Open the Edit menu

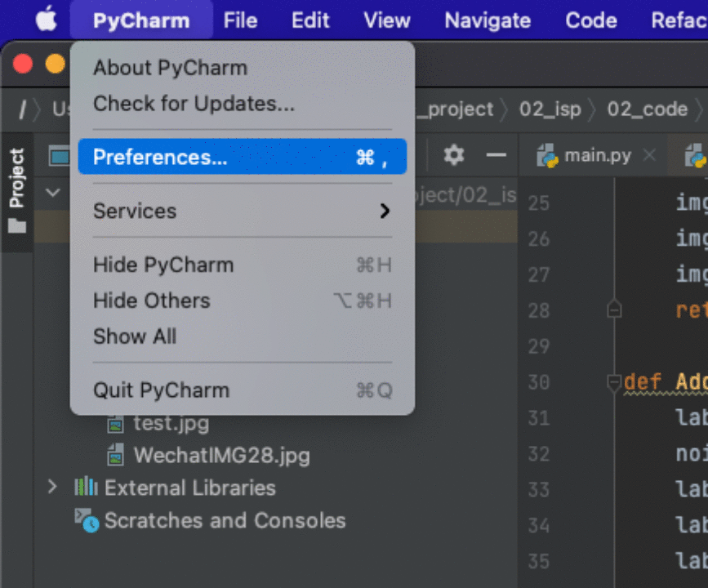coord(310,20)
